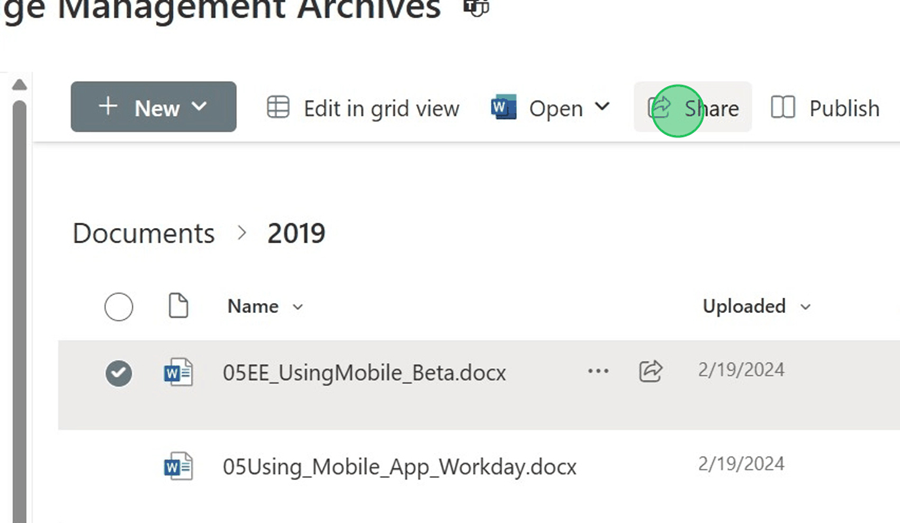The image size is (900, 523).
Task: Go to the Documents breadcrumb
Action: 143,234
